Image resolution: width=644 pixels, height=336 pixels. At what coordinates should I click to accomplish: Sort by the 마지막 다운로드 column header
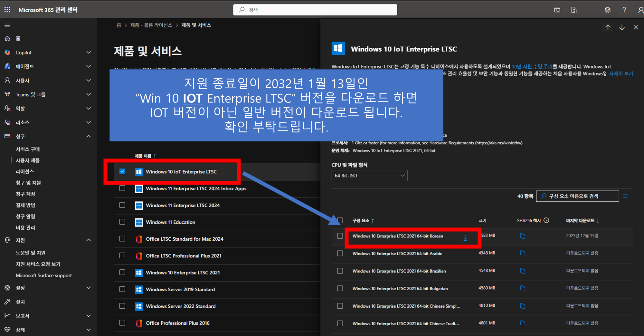point(582,221)
